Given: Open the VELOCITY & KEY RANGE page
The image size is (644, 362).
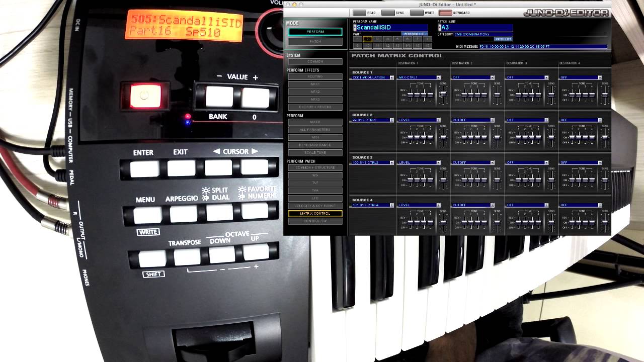Looking at the screenshot, I should [x=315, y=206].
